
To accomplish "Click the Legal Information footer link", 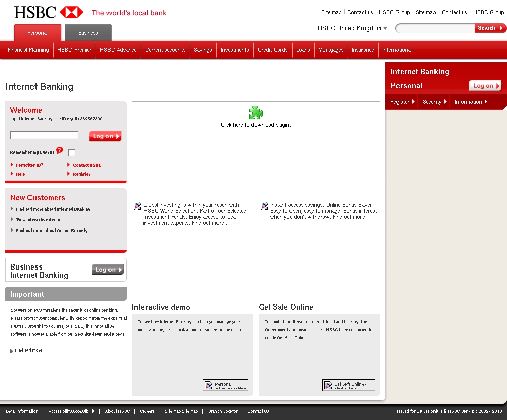I will pyautogui.click(x=22, y=411).
